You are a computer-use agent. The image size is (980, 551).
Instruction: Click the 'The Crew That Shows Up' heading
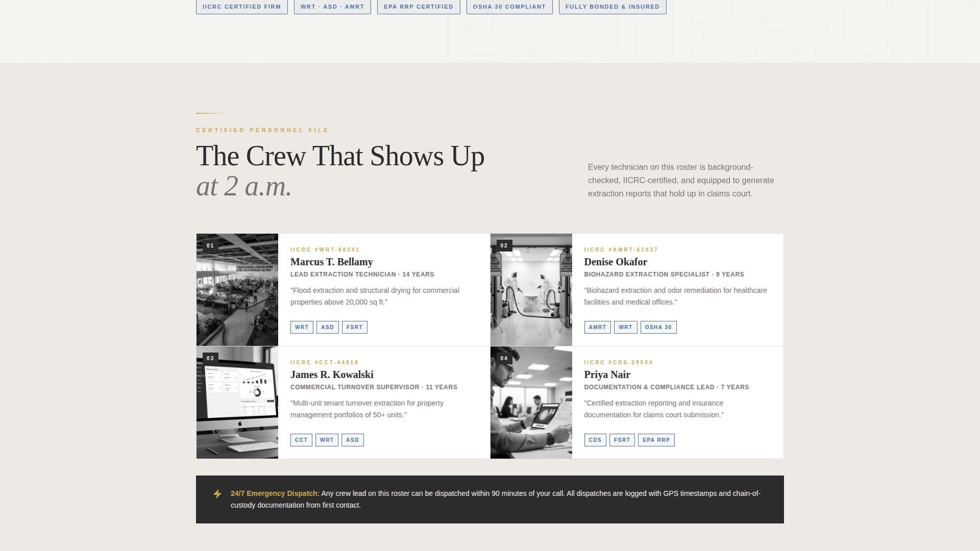(340, 156)
